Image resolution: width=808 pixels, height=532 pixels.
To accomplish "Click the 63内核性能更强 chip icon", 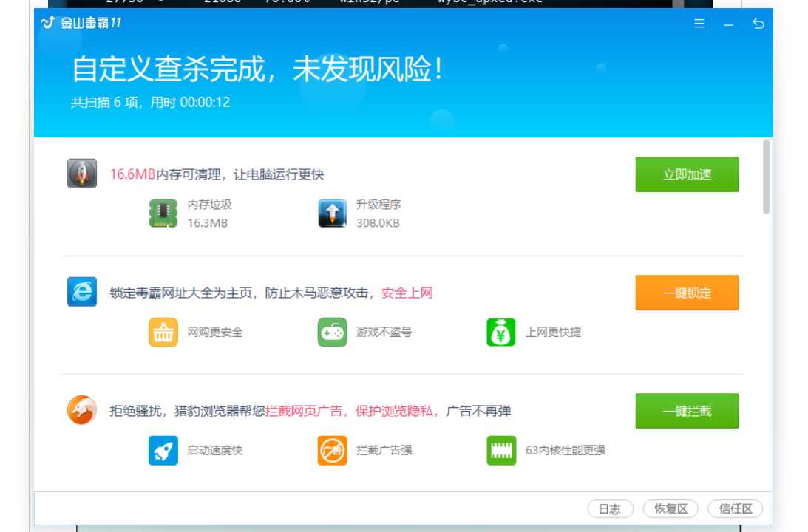I will click(501, 450).
